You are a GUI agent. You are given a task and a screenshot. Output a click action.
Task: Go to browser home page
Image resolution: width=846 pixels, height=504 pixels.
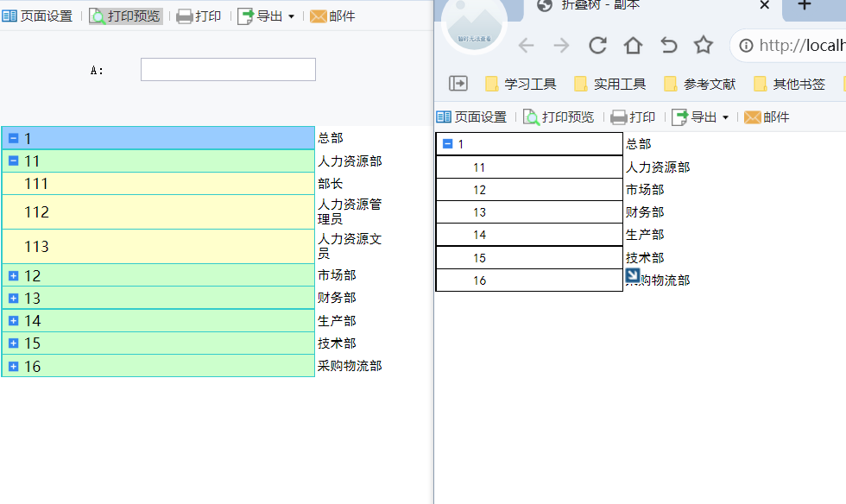point(633,46)
